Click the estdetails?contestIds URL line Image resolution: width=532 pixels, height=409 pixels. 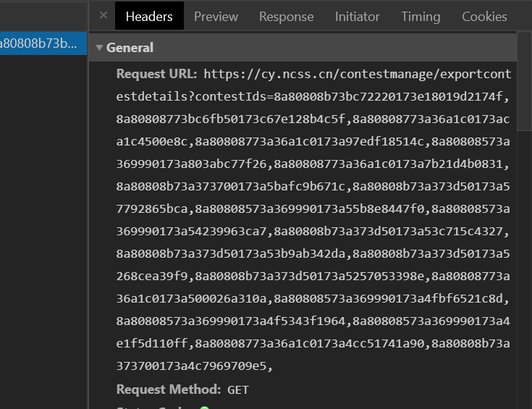[x=313, y=96]
